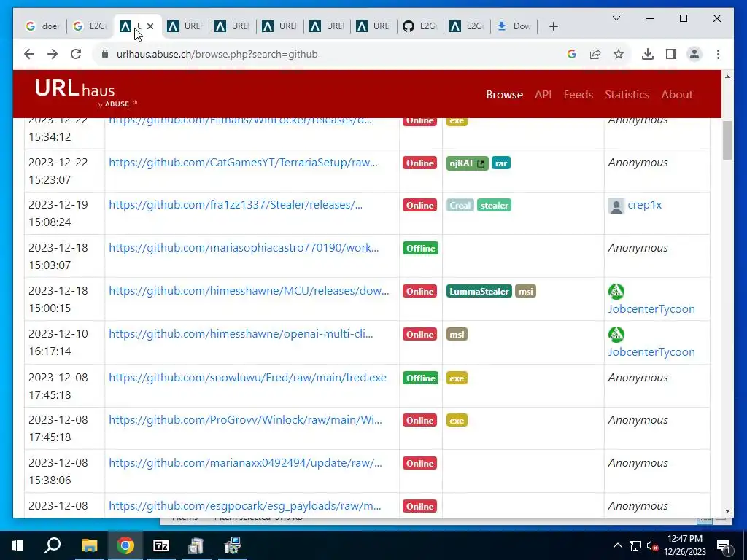Open ProGrovv Winlock URL link

point(245,419)
